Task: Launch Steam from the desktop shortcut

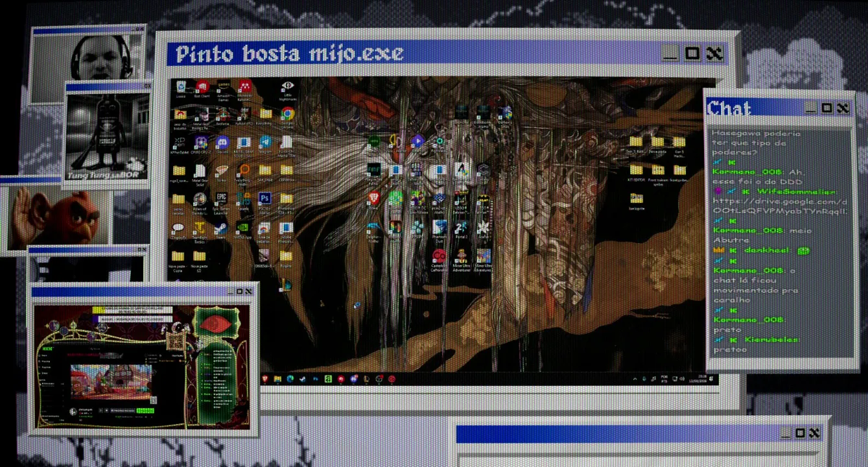Action: [222, 230]
